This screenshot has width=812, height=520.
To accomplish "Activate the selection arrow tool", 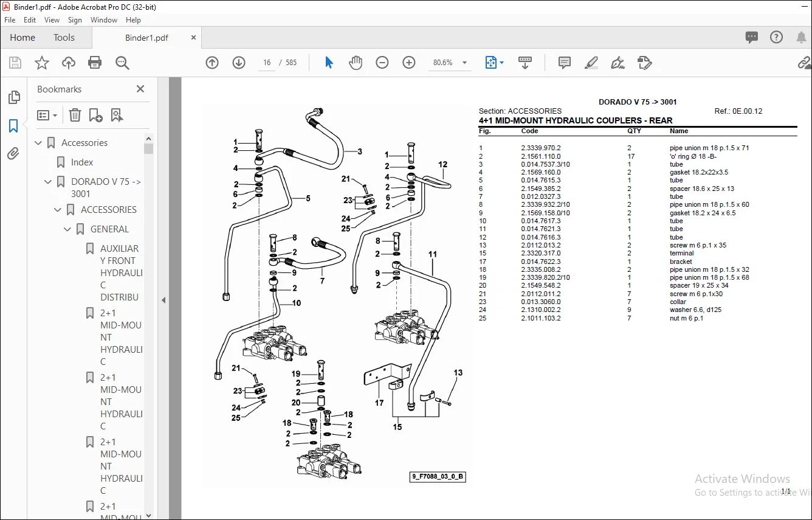I will (329, 63).
